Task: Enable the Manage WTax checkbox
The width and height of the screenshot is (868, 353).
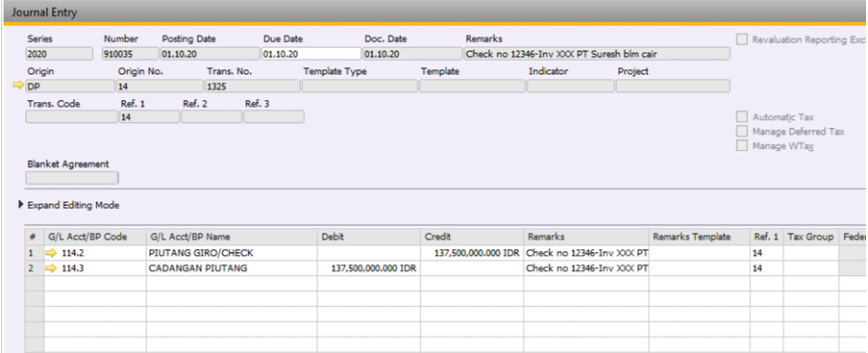Action: pyautogui.click(x=742, y=146)
